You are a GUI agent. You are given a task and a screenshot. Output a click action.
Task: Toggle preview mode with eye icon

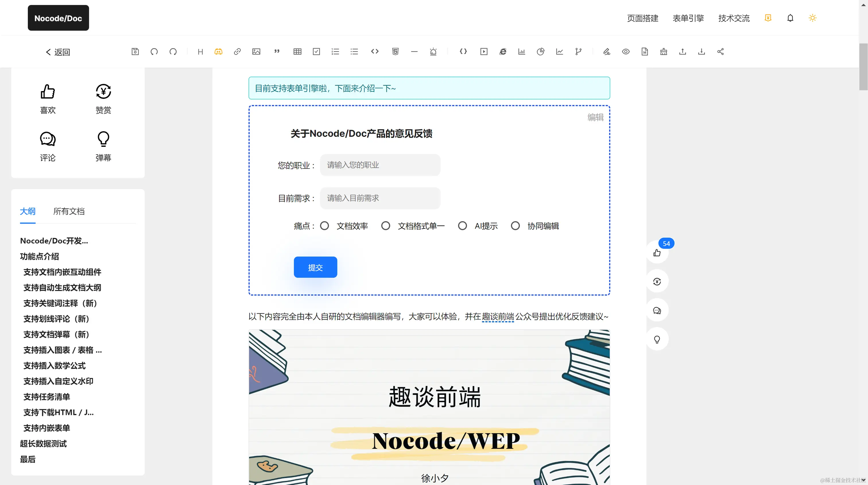point(626,52)
